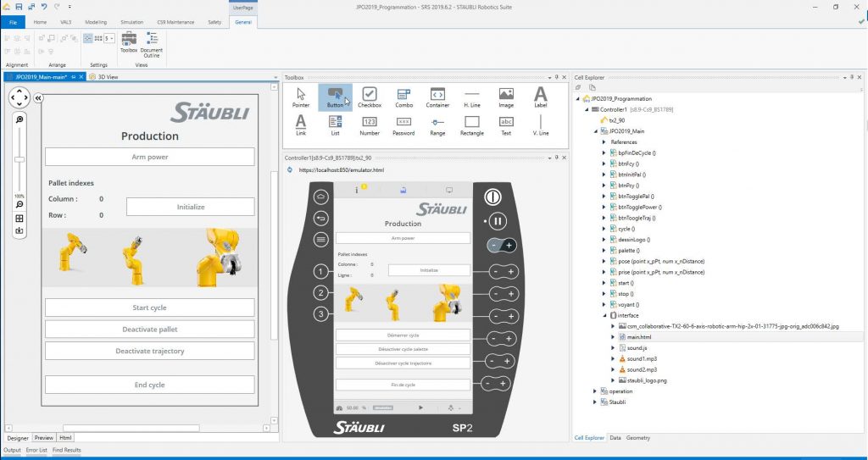
Task: Pick the List tool in Toolbox
Action: coord(335,125)
